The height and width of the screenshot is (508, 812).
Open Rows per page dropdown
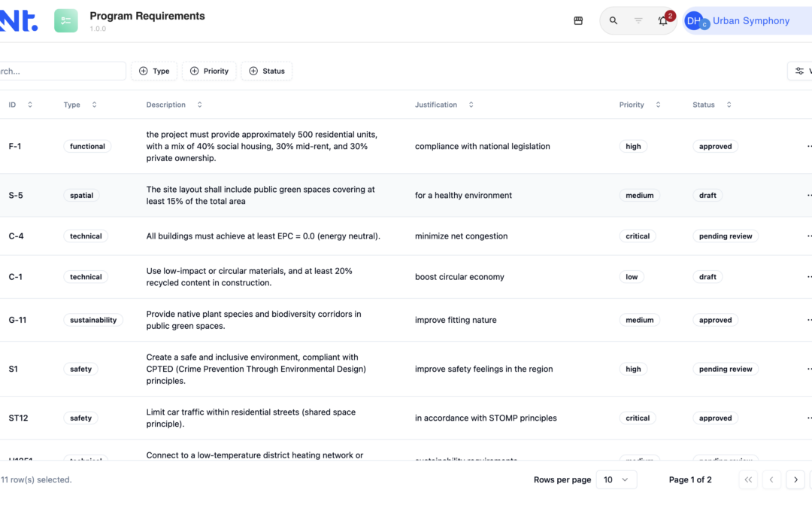(x=617, y=479)
